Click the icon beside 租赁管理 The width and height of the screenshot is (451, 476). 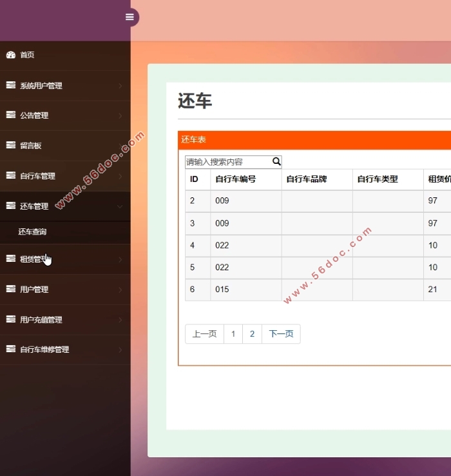[x=11, y=259]
